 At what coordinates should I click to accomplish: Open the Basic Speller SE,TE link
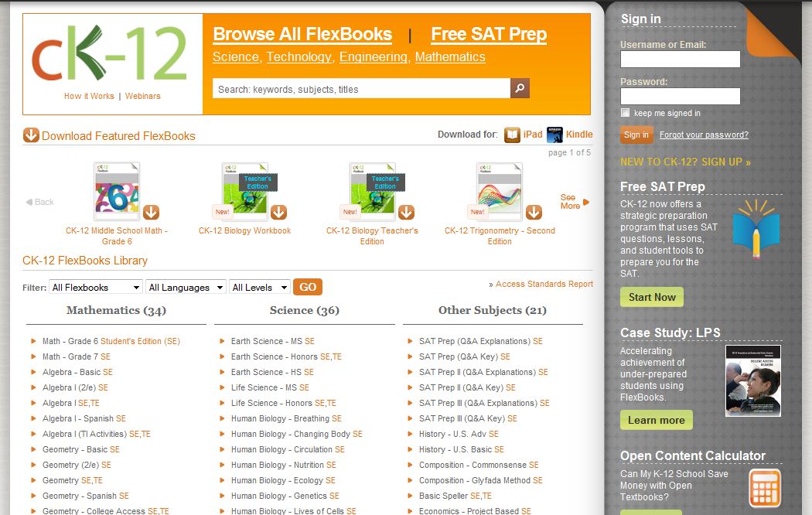pos(455,496)
